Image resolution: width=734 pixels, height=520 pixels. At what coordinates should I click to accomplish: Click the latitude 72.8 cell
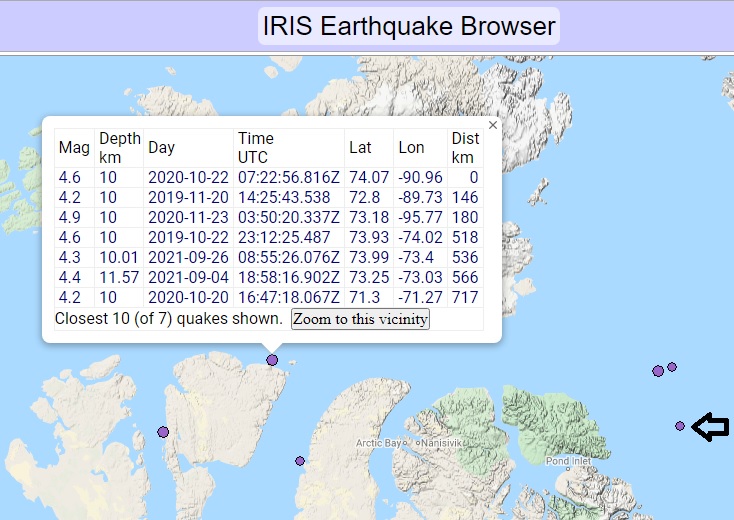point(369,198)
